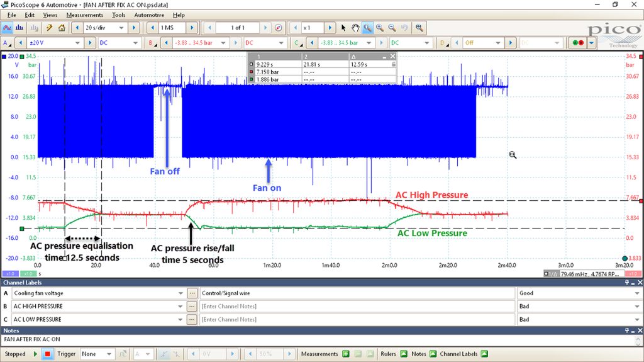Click Channel C green axis scale handle

tap(22, 57)
